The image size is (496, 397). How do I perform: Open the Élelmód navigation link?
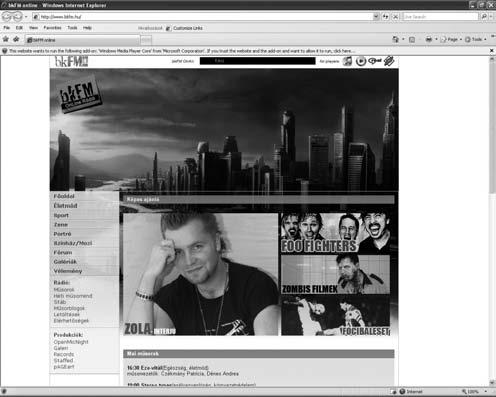click(65, 206)
